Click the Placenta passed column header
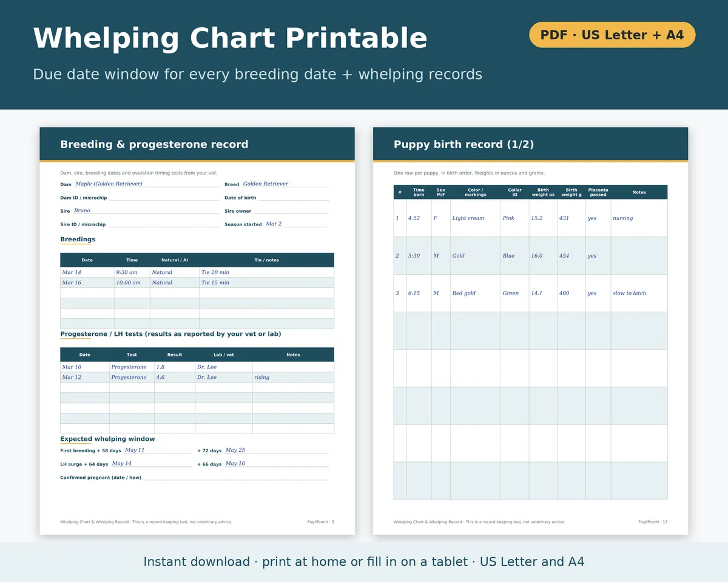Screen dimensions: 728x582 coord(598,192)
